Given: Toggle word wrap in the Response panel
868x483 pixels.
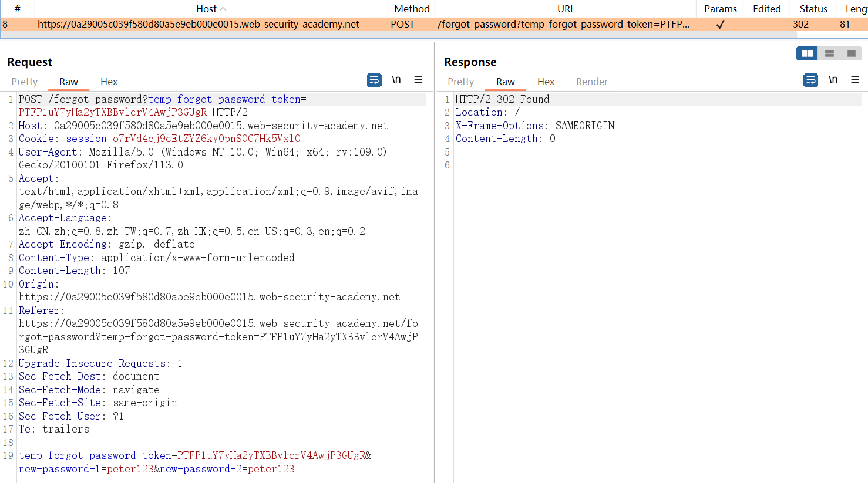Looking at the screenshot, I should tap(810, 80).
